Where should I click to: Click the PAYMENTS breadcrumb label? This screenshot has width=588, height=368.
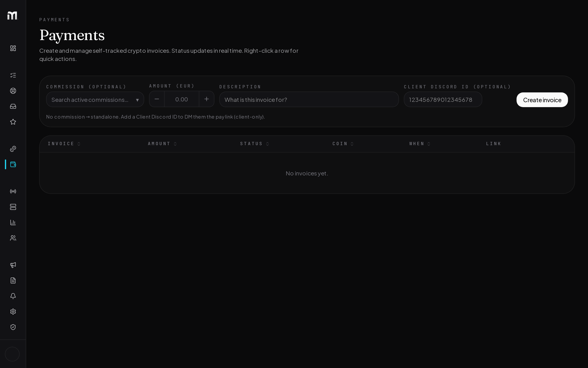click(55, 20)
